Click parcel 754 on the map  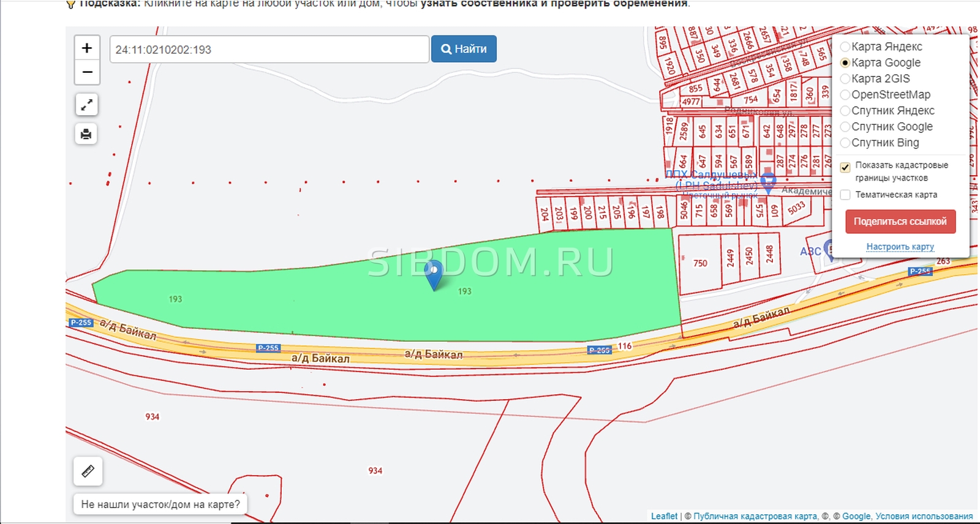point(751,99)
